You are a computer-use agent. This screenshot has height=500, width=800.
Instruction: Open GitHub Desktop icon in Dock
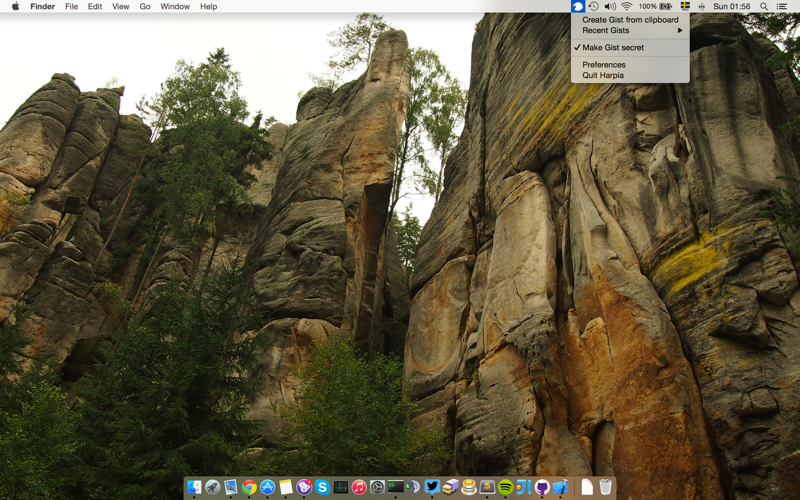(x=542, y=487)
